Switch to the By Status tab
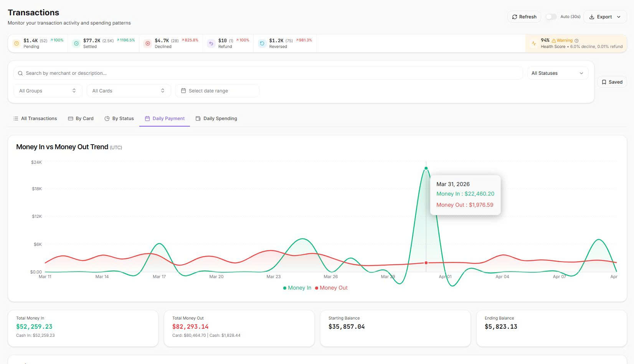Viewport: 634px width, 364px height. point(119,119)
